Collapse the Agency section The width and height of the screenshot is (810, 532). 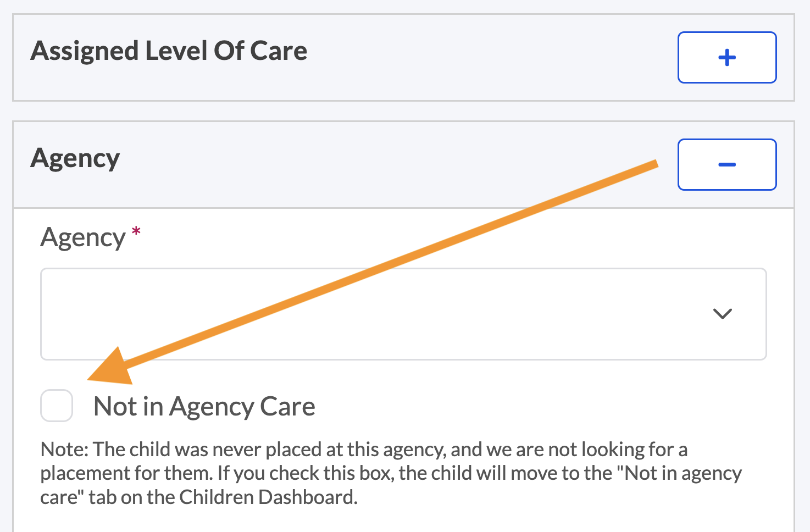point(726,164)
